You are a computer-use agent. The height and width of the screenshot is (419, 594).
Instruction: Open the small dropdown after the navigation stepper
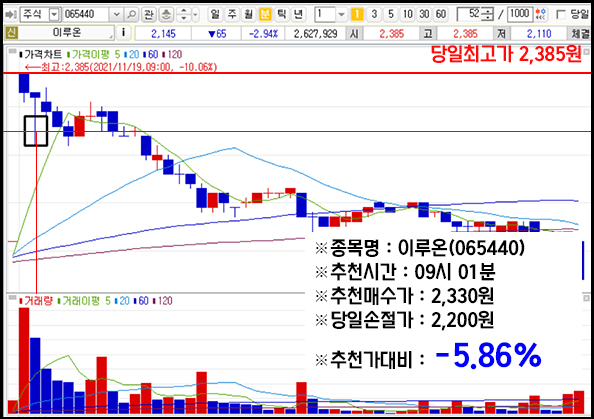195,15
